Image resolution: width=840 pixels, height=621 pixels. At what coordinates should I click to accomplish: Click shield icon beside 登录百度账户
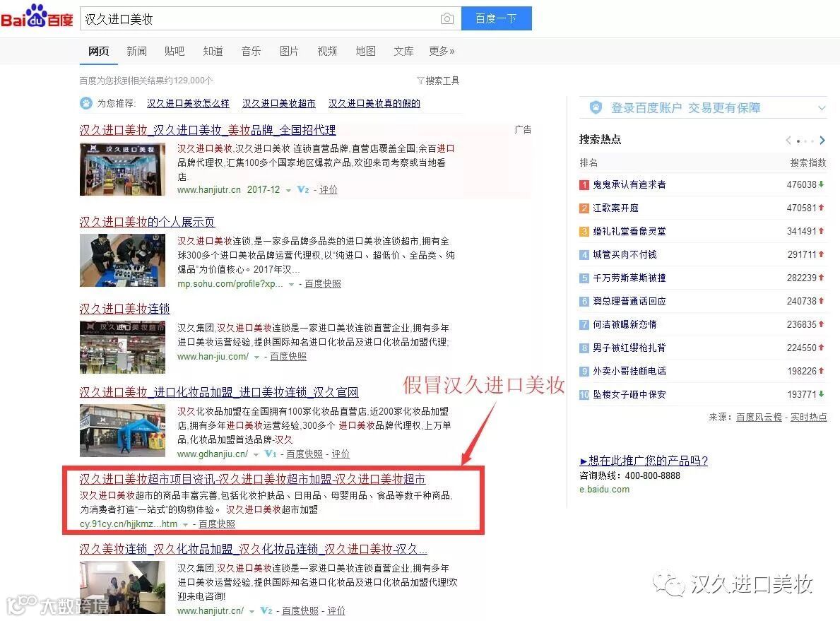[x=596, y=107]
